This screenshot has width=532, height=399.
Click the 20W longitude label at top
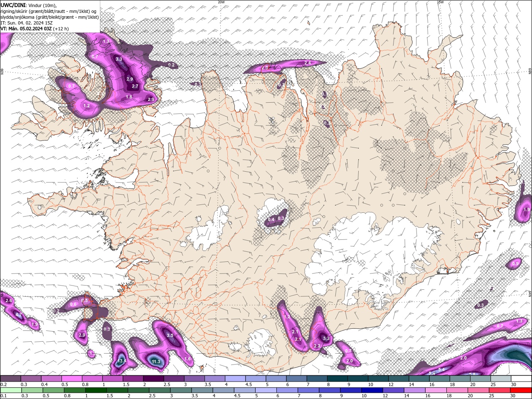pyautogui.click(x=221, y=2)
